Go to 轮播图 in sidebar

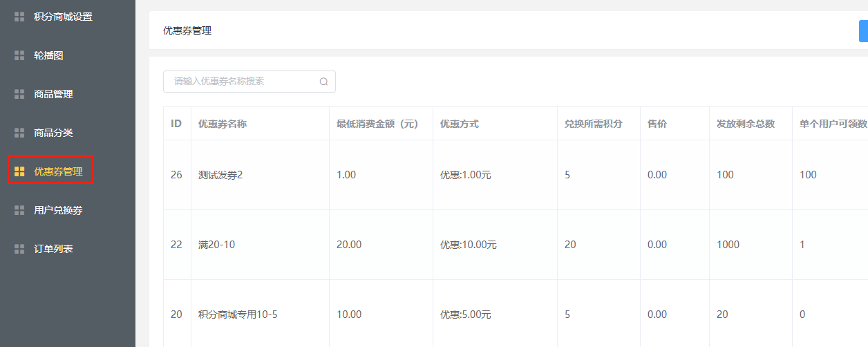coord(48,55)
